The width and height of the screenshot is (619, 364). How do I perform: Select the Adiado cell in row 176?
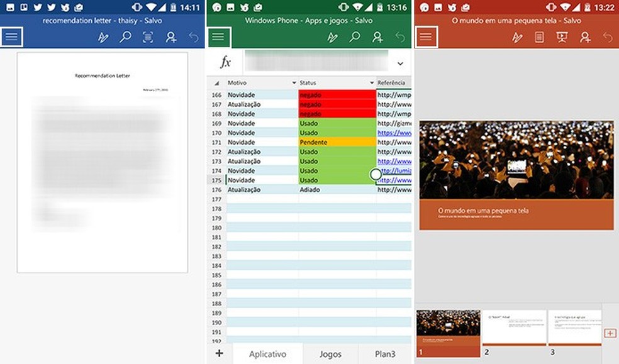coord(337,190)
